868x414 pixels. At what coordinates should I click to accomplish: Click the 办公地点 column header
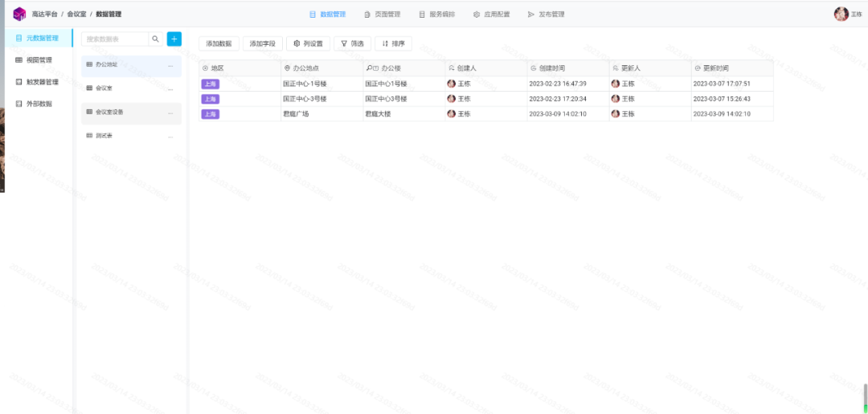[x=321, y=68]
